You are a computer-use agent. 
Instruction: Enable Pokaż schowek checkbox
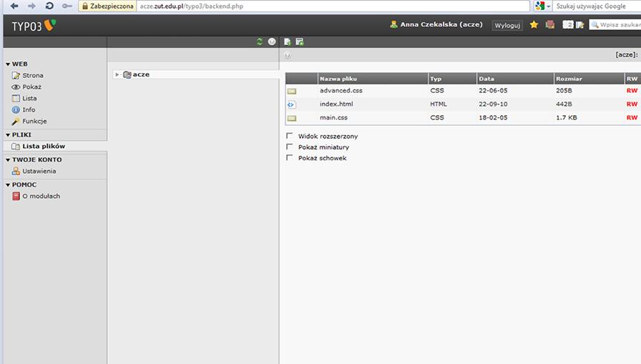pos(290,158)
